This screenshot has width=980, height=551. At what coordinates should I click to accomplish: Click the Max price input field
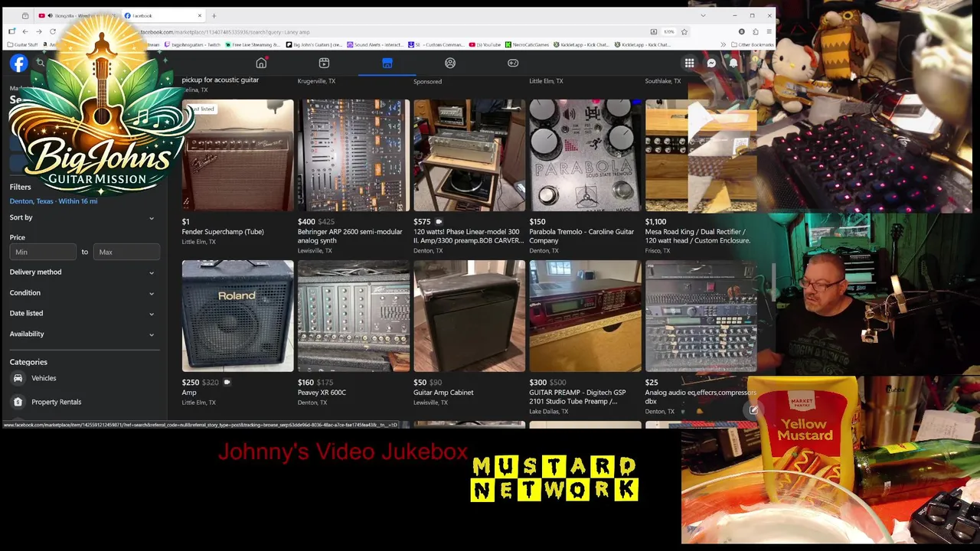pos(126,252)
